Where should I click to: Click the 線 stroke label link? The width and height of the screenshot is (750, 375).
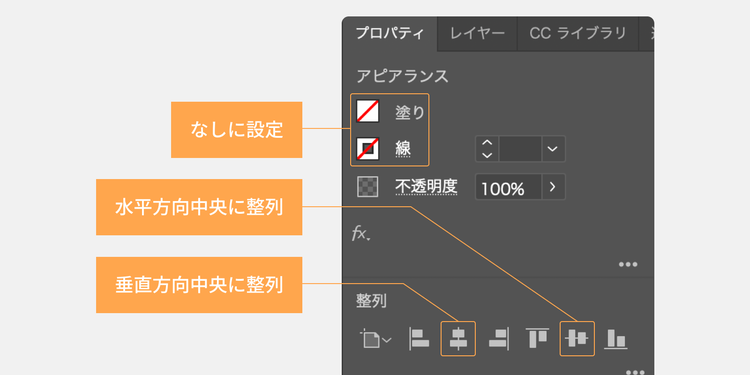403,149
